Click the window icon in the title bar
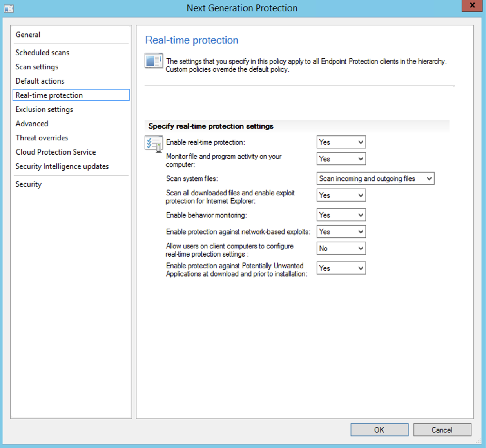This screenshot has height=448, width=486. pyautogui.click(x=9, y=8)
